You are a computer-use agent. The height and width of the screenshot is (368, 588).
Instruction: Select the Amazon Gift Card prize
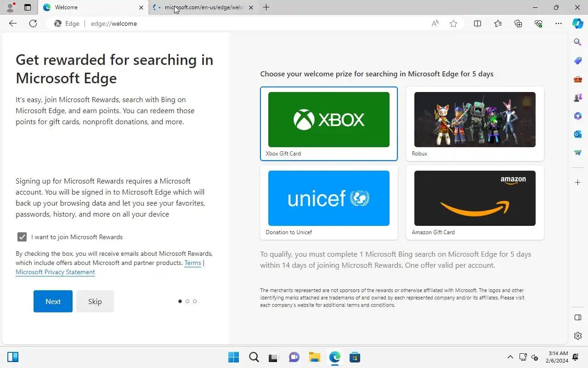point(475,202)
